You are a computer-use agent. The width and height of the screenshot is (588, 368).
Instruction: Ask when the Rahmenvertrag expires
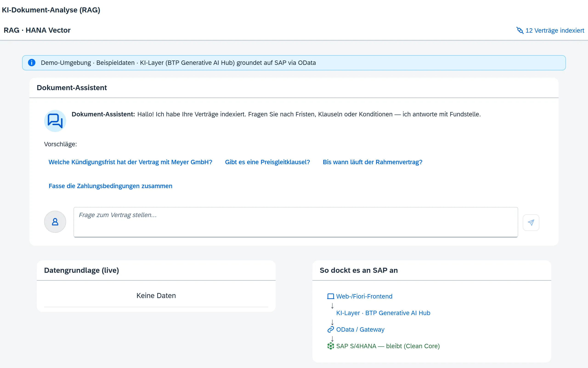[373, 162]
